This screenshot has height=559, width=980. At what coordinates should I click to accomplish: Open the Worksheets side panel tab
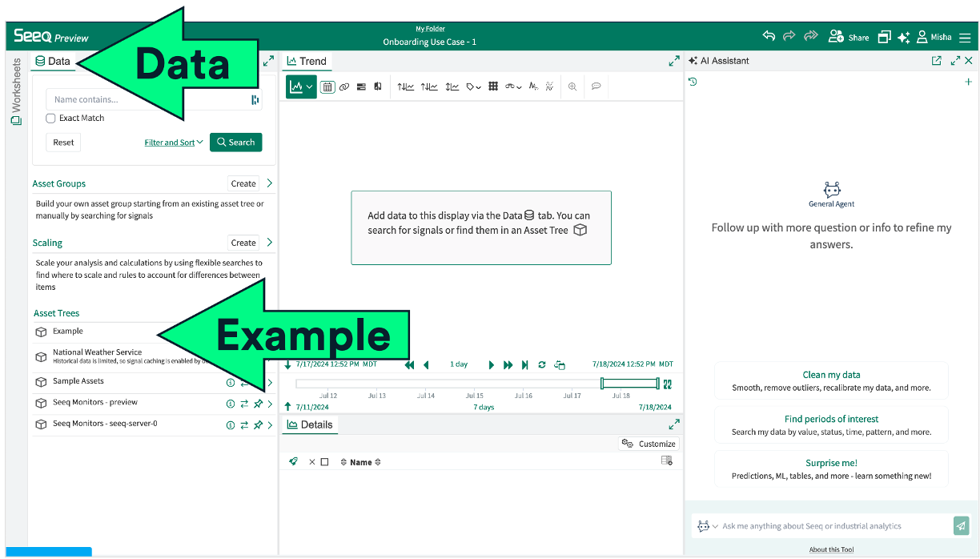[x=16, y=90]
